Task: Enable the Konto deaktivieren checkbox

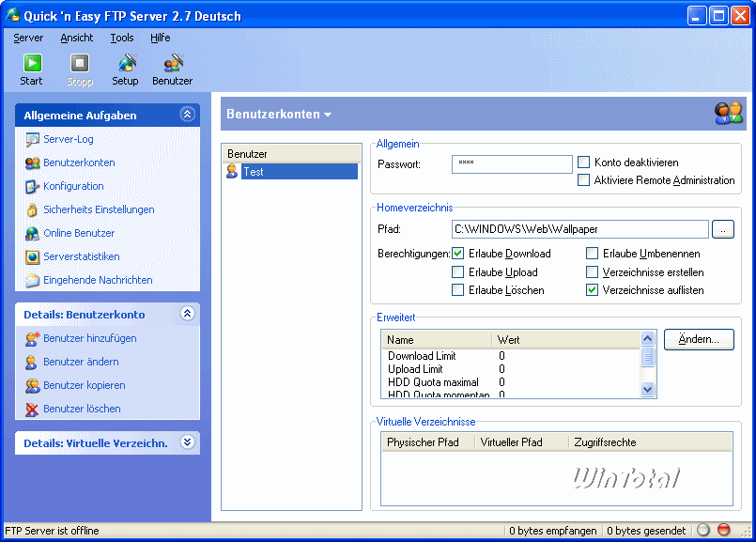Action: 584,163
